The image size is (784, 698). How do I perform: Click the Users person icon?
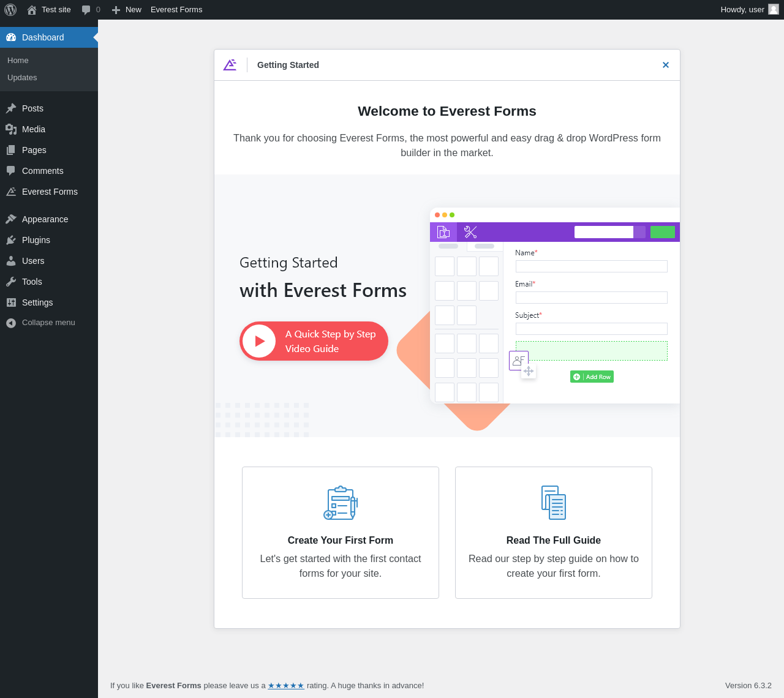[11, 261]
